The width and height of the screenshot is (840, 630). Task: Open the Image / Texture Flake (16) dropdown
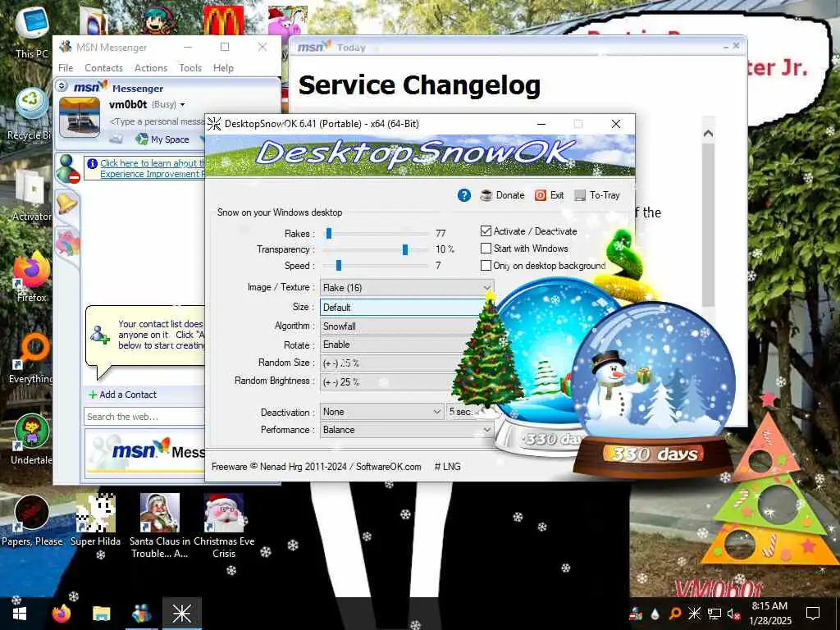tap(407, 288)
